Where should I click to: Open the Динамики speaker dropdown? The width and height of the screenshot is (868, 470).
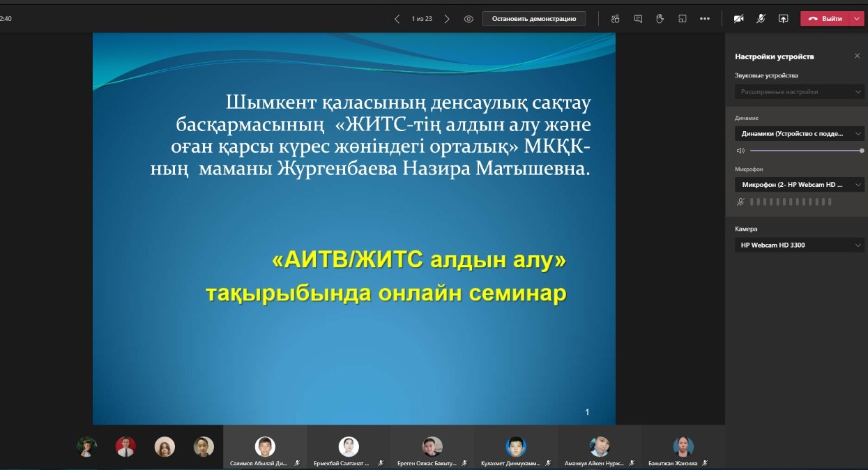(x=799, y=133)
